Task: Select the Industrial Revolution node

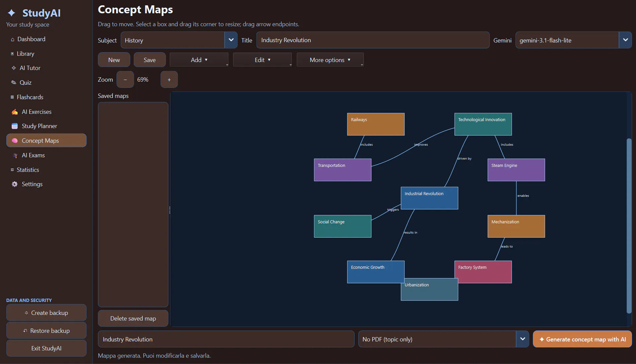Action: pos(429,198)
